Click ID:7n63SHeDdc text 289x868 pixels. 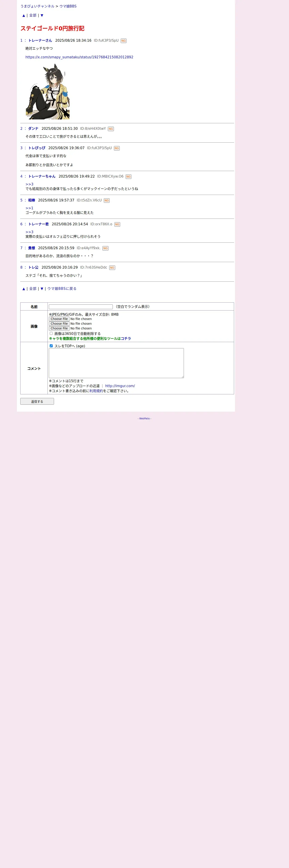[94, 267]
